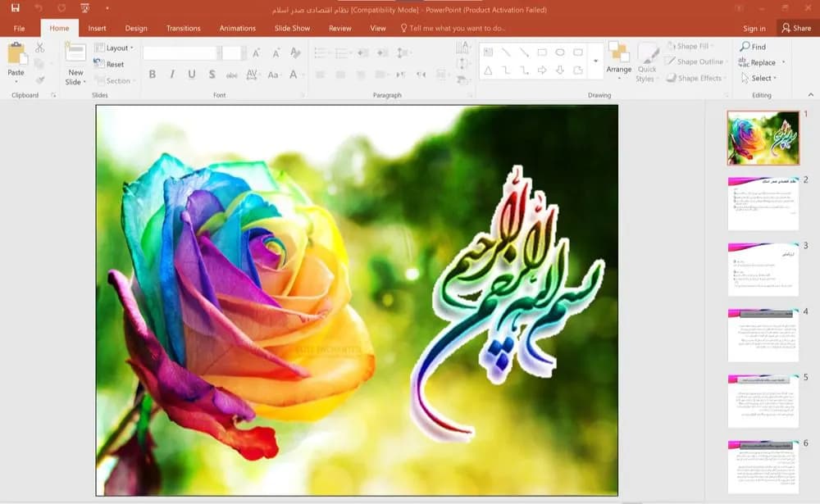Click the Format Painter brush icon

tap(39, 79)
